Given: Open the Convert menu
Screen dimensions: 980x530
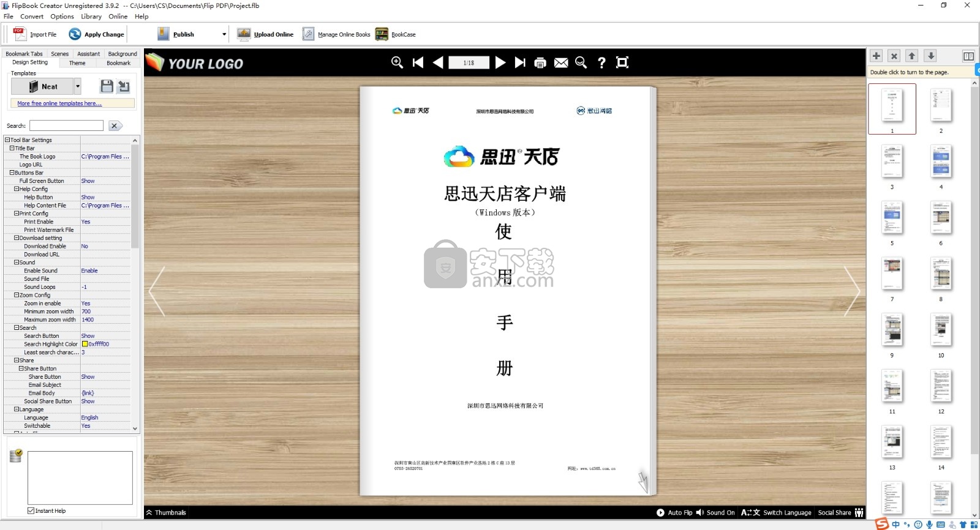Looking at the screenshot, I should 32,17.
